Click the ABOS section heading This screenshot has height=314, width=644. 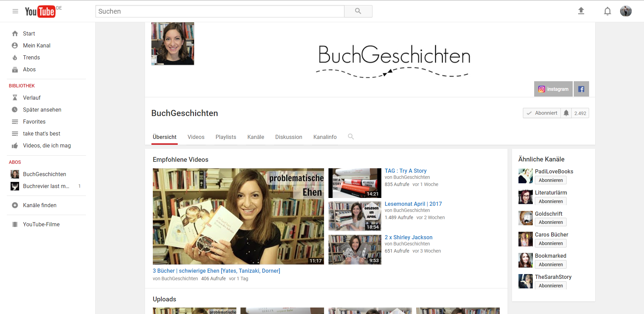coord(15,162)
